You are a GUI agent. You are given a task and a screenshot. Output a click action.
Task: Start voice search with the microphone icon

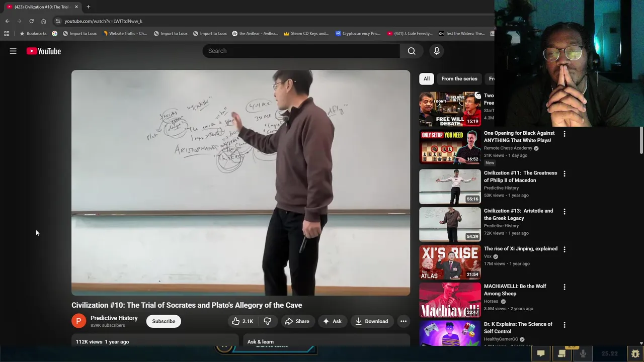pos(437,51)
